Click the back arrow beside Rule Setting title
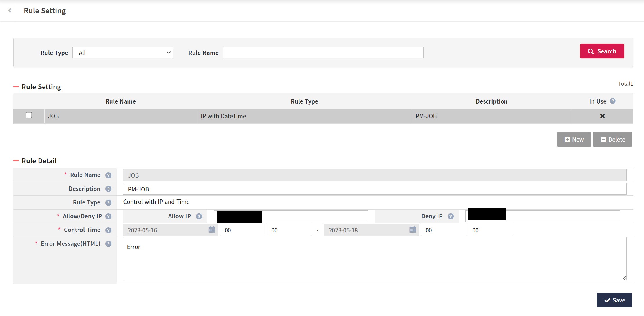Image resolution: width=644 pixels, height=316 pixels. point(9,10)
